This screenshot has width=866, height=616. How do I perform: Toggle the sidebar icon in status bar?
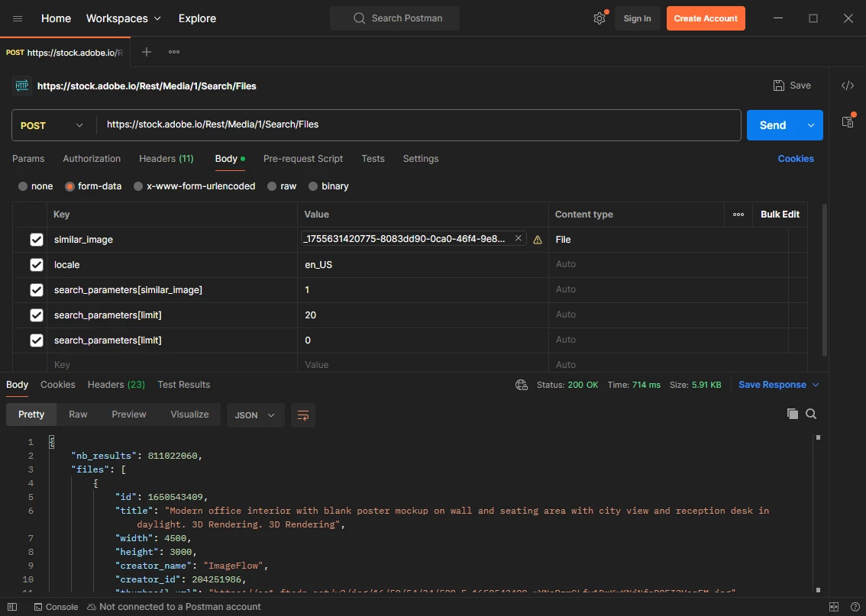tap(12, 607)
